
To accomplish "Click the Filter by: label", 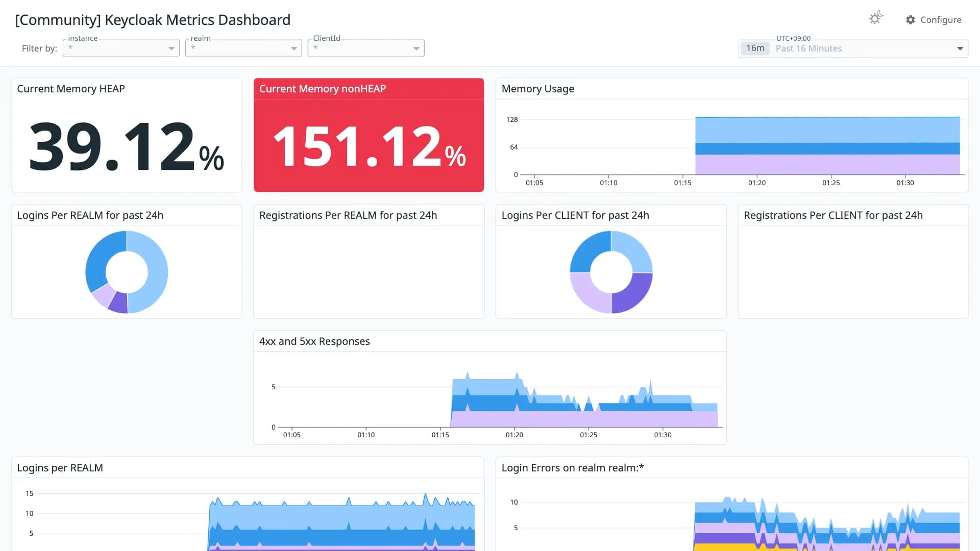I will 39,48.
